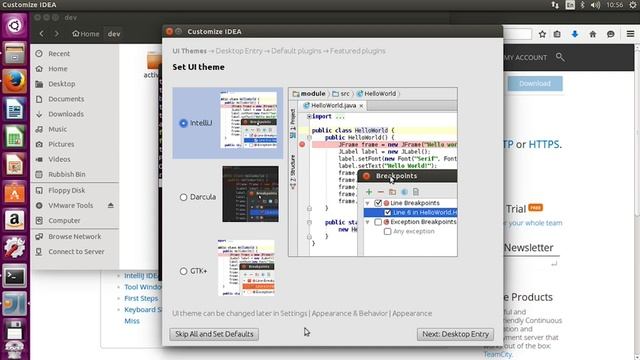Viewport: 640px width, 360px height.
Task: Open LibreOffice Impress launcher icon
Action: point(14,164)
